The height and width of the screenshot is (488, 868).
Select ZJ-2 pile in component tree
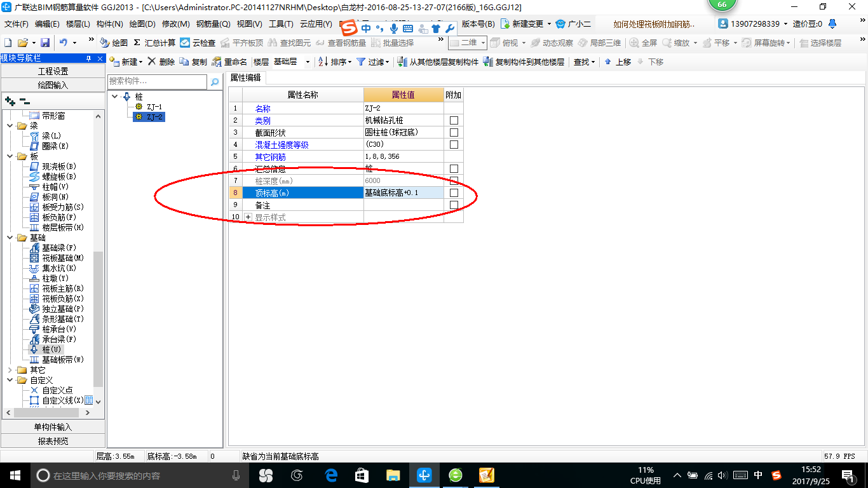coord(154,117)
